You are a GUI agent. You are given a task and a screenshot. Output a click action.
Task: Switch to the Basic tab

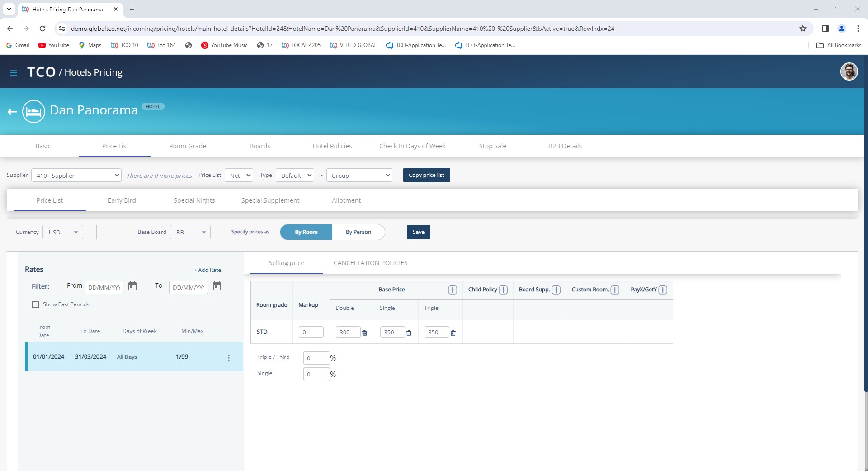tap(43, 146)
